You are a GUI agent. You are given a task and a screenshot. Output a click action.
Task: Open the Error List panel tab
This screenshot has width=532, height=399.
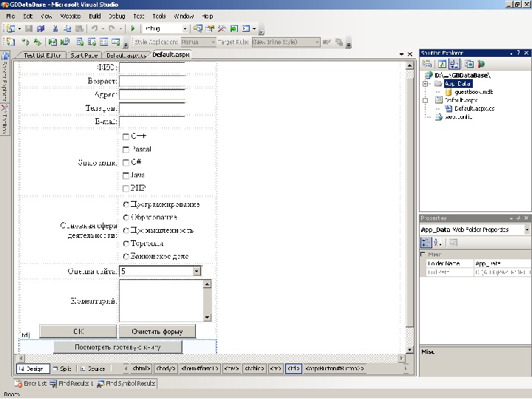(x=30, y=383)
